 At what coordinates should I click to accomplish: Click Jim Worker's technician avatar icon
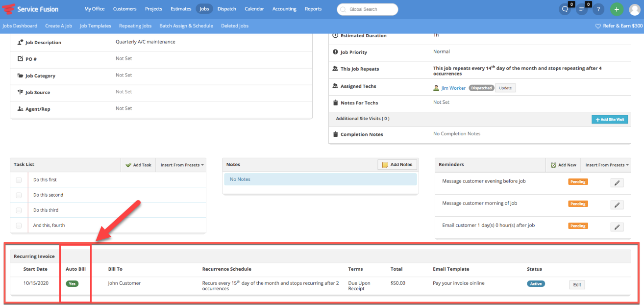click(436, 88)
